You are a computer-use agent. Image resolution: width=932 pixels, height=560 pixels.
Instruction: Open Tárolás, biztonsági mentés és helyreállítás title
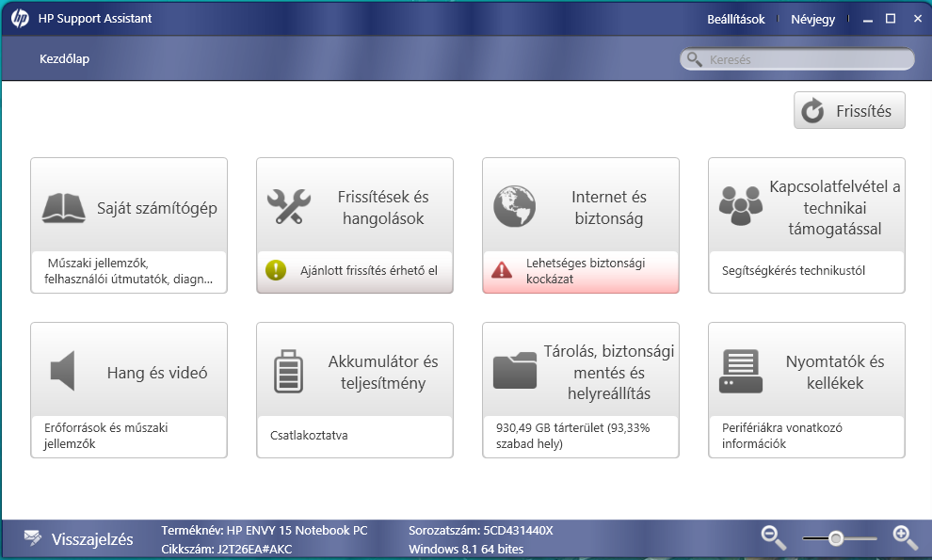point(609,372)
